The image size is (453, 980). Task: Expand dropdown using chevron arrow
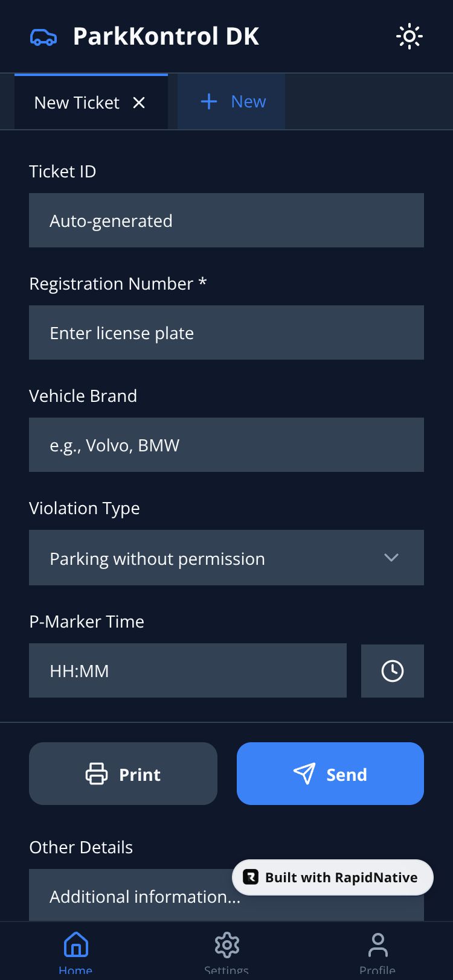coord(391,558)
